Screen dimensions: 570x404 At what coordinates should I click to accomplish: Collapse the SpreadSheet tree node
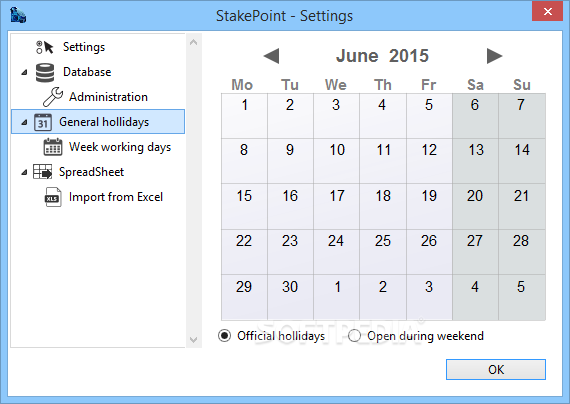(x=24, y=172)
